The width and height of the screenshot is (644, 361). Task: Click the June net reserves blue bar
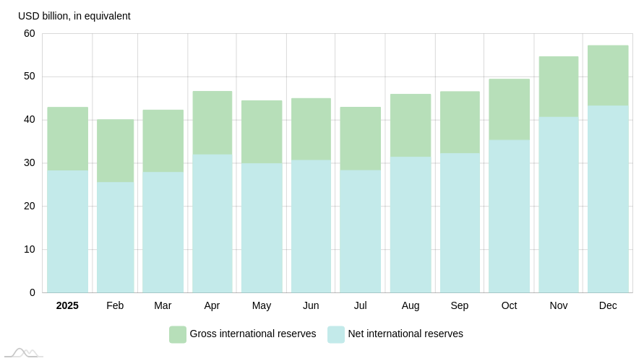coord(311,226)
